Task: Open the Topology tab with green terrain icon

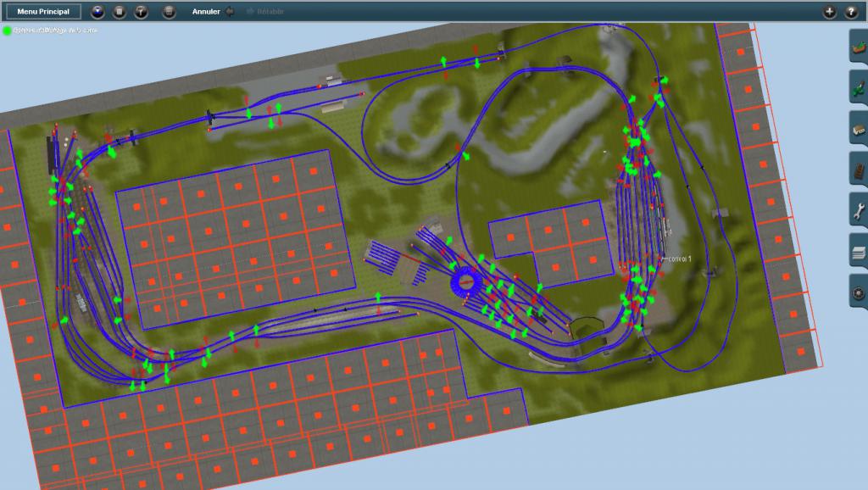Action: 859,47
